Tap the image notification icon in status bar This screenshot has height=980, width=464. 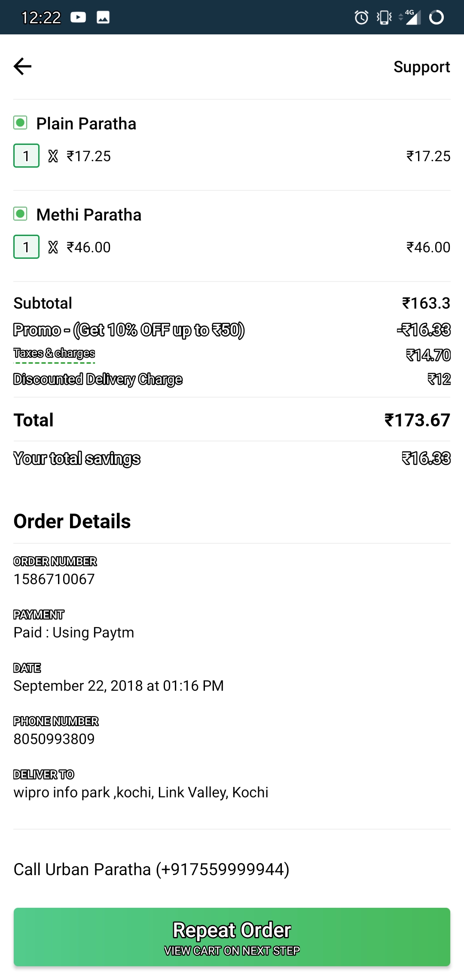103,17
